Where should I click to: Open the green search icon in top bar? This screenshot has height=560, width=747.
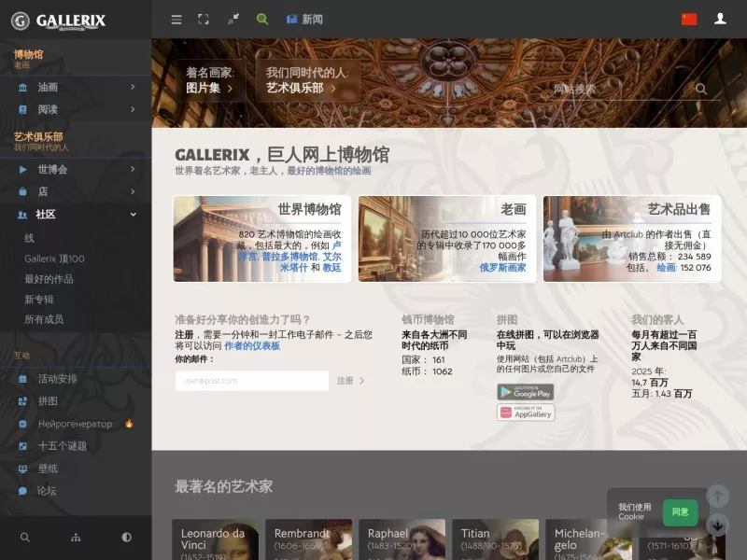262,19
